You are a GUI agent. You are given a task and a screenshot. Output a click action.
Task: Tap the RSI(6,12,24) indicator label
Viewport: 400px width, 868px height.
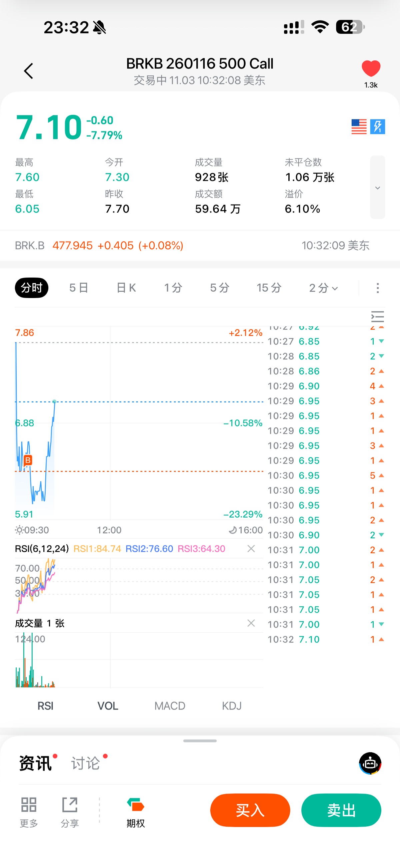coord(42,549)
